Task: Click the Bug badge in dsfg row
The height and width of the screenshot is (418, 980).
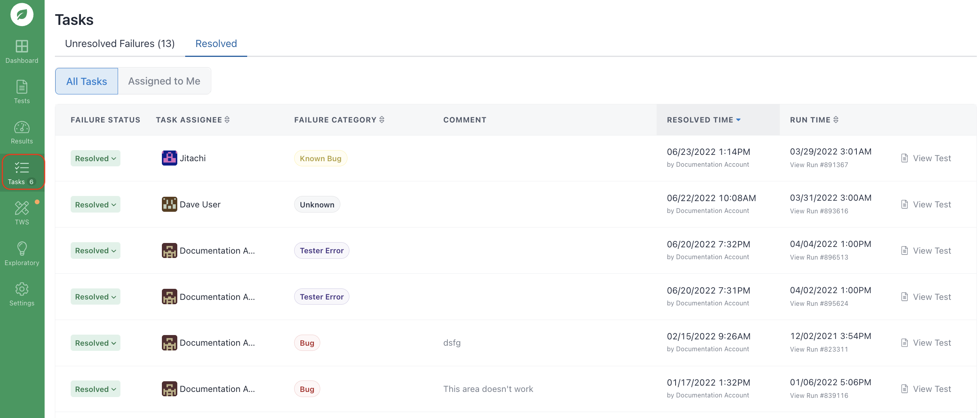Action: (x=307, y=343)
